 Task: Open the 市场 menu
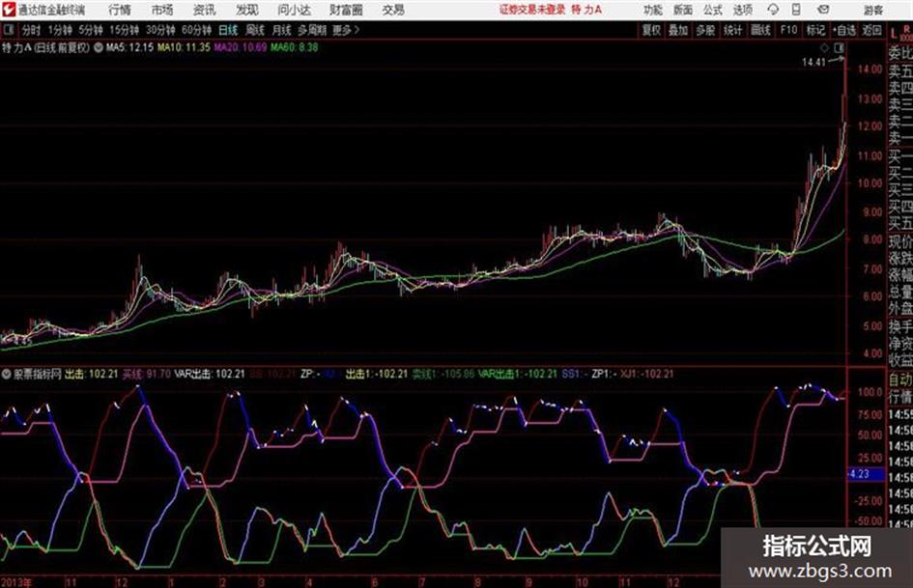162,10
